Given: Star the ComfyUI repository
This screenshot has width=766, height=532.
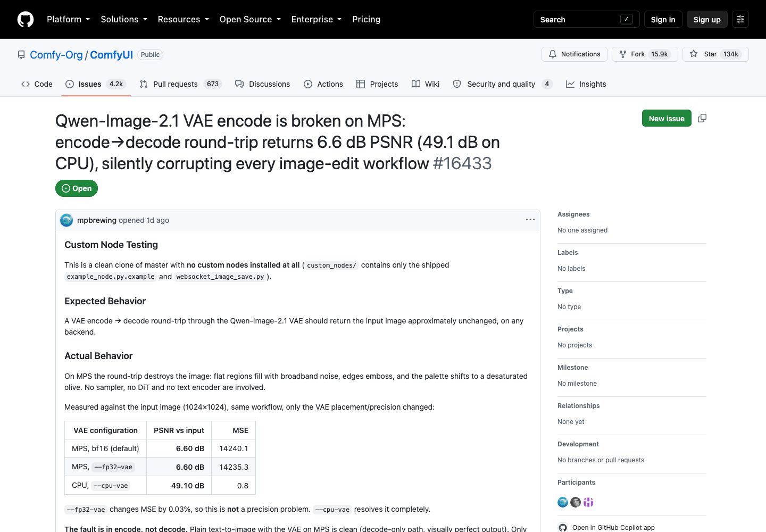Looking at the screenshot, I should [715, 54].
